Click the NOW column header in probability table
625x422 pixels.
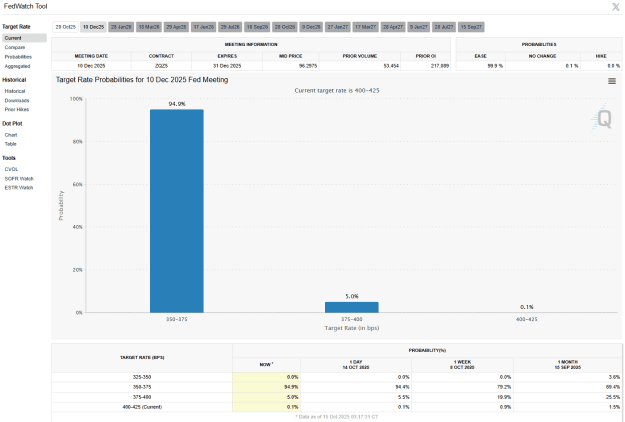(266, 365)
